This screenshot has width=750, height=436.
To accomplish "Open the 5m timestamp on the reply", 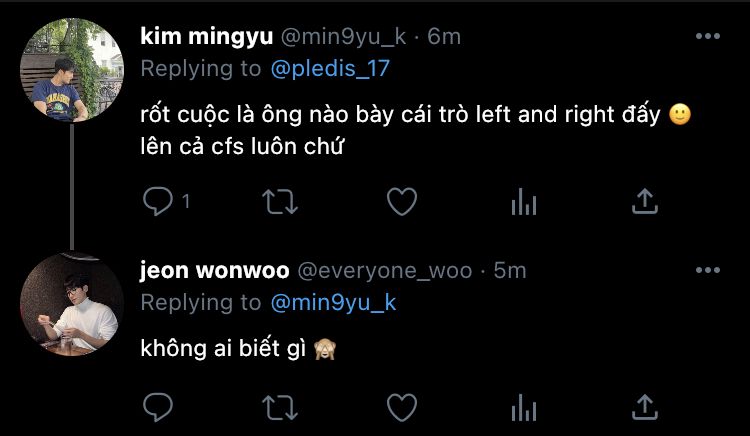I will (510, 271).
